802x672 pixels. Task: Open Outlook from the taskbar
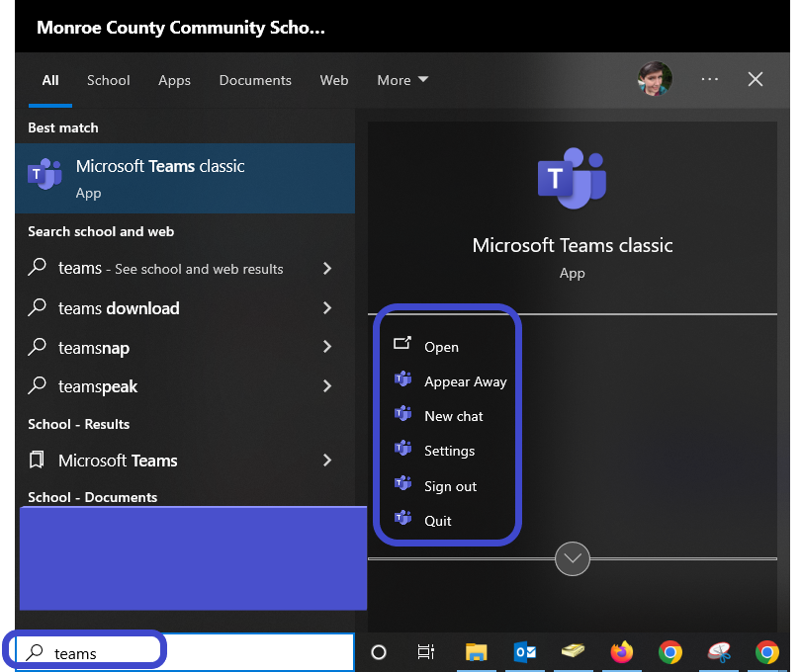pos(524,652)
